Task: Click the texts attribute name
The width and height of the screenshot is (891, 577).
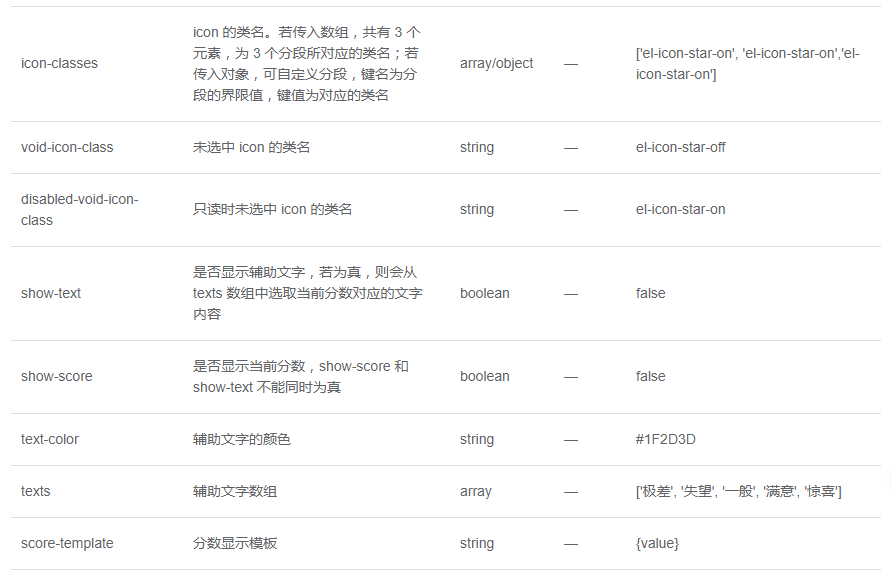Action: [35, 491]
